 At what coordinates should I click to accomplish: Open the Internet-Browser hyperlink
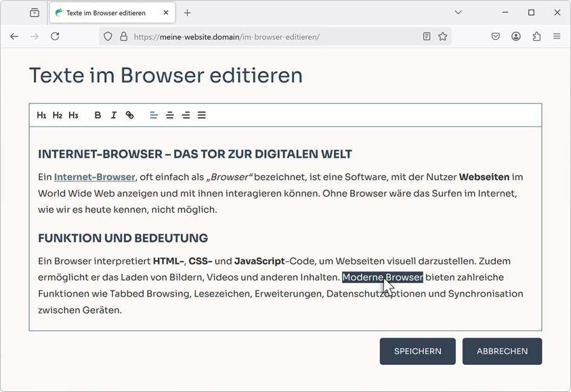click(x=94, y=177)
